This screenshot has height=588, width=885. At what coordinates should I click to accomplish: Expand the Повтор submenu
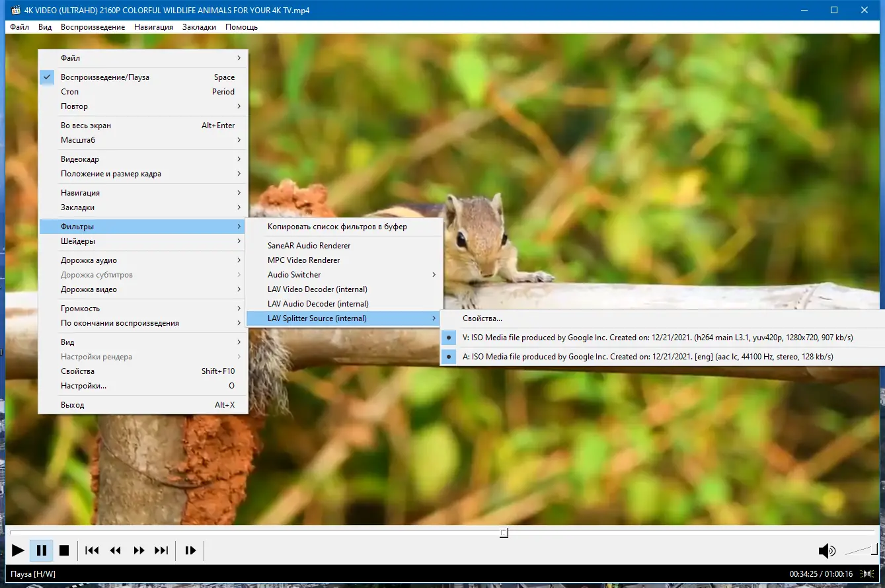[x=143, y=106]
